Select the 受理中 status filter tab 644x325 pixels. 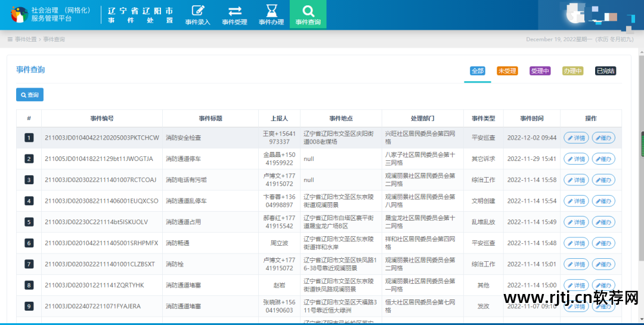[540, 71]
